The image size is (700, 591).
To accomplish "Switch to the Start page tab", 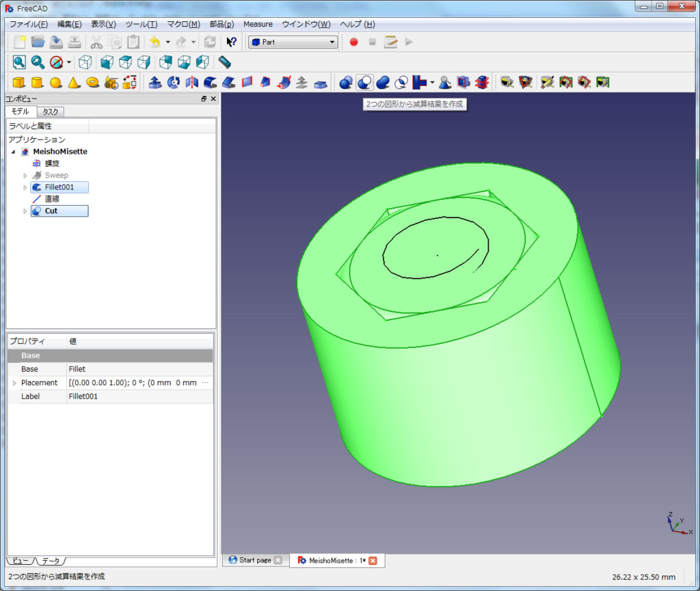I will (255, 560).
